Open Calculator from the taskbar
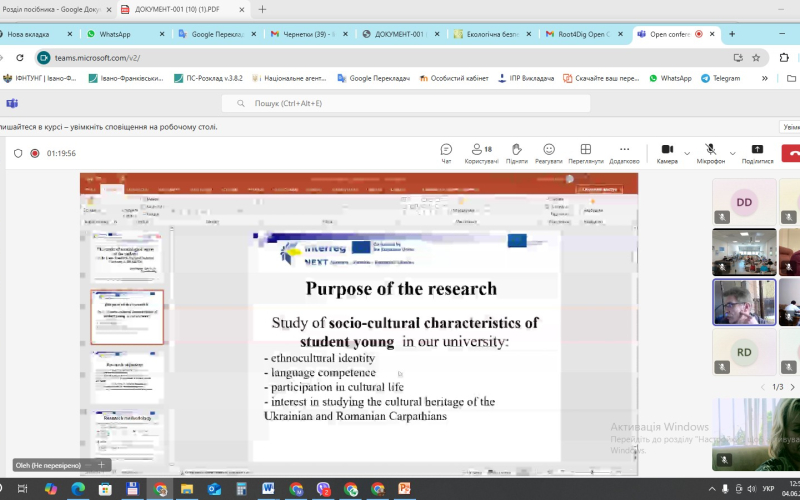This screenshot has height=500, width=800. 241,489
